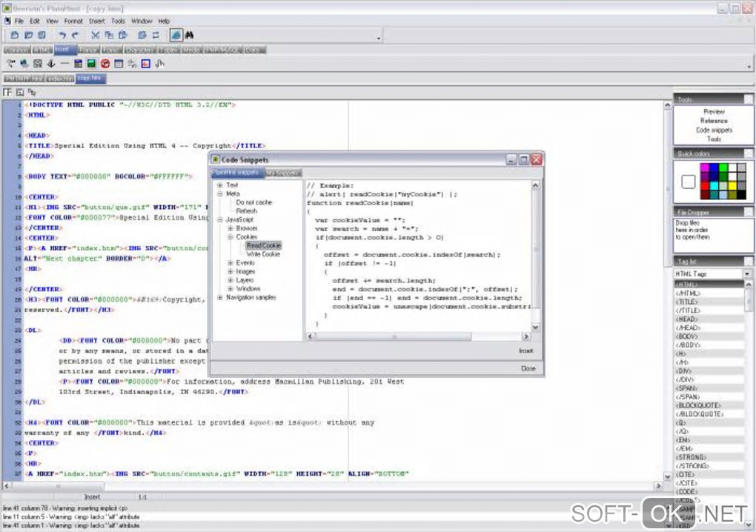
Task: Click the Replace arrows toolbar icon
Action: click(x=156, y=35)
